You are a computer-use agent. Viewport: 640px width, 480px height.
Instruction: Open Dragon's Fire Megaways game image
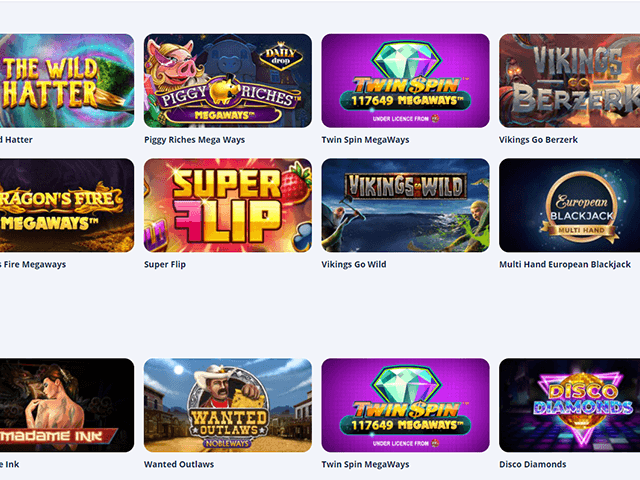tap(67, 205)
